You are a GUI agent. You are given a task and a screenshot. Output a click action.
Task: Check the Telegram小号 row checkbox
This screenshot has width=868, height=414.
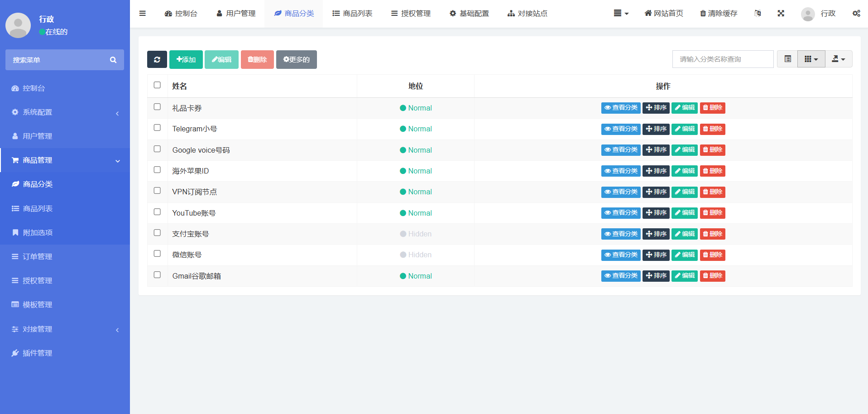(x=157, y=128)
